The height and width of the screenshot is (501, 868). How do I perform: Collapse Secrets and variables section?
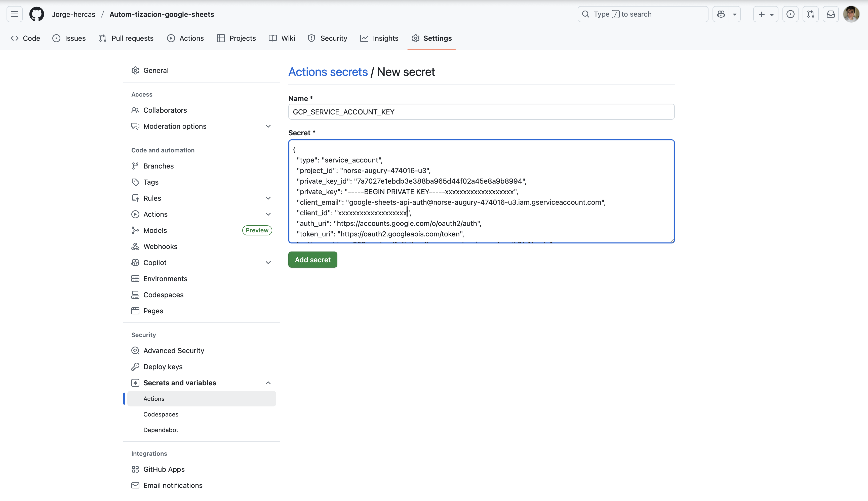tap(268, 383)
